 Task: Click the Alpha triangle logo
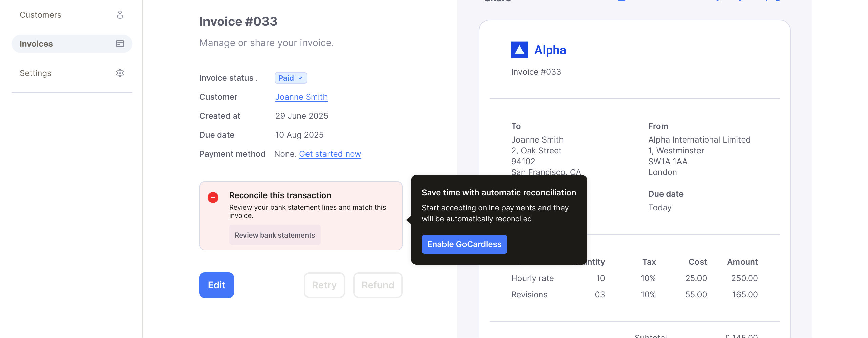(519, 50)
